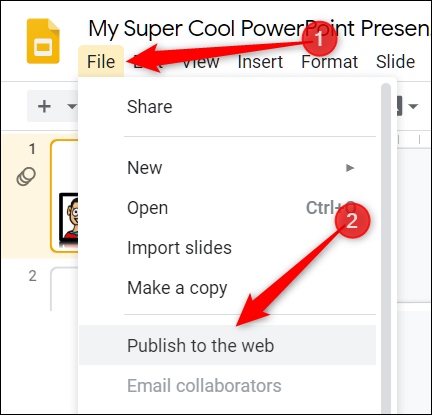Open the View menu
This screenshot has height=415, width=432.
click(201, 62)
